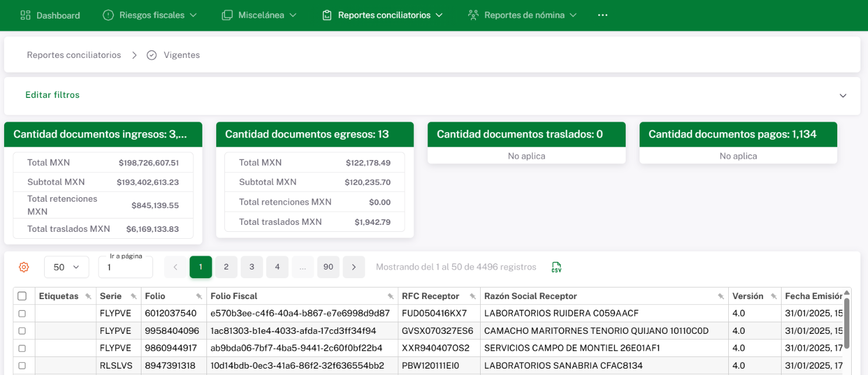The image size is (868, 375).
Task: Open the Reportes de nómina menu
Action: (522, 15)
